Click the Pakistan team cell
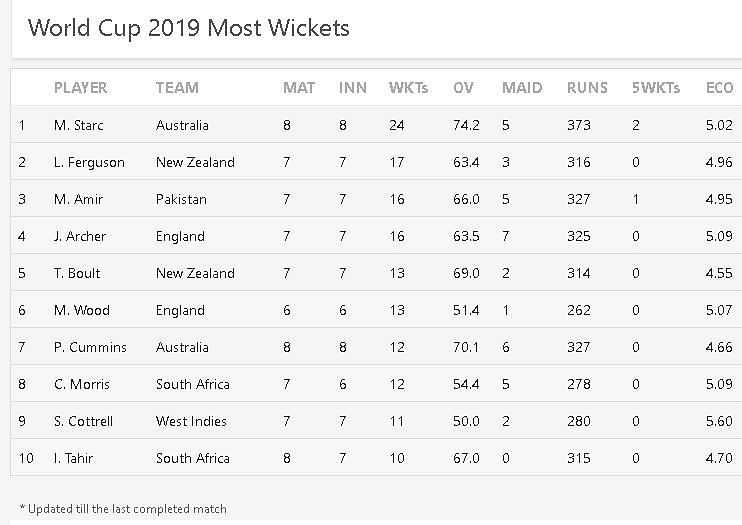This screenshot has height=525, width=742. [181, 199]
